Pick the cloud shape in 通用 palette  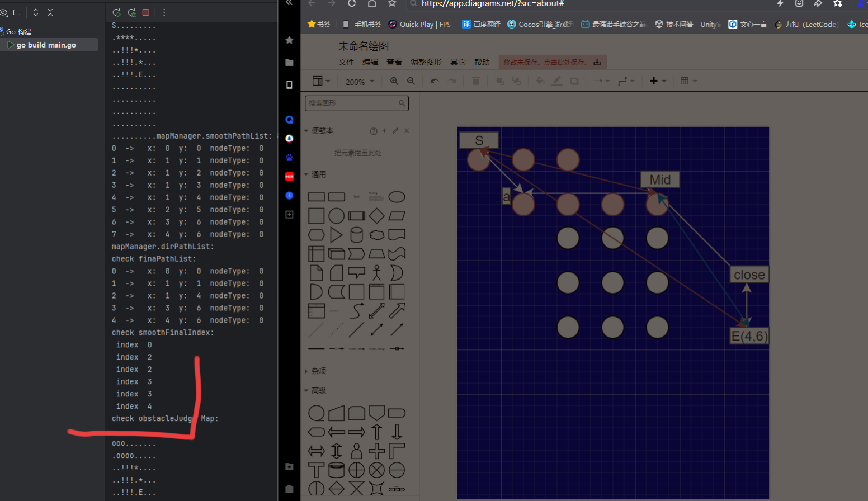(377, 235)
